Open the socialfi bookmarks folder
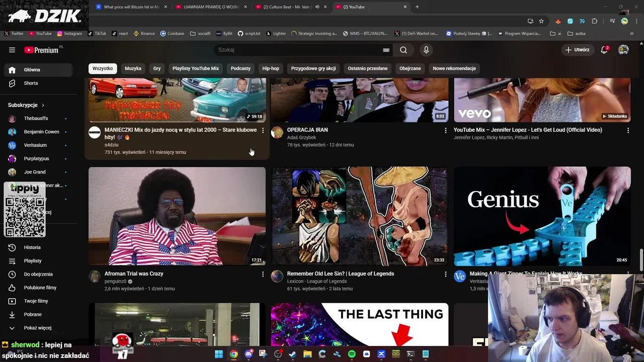This screenshot has width=644, height=362. pos(200,34)
